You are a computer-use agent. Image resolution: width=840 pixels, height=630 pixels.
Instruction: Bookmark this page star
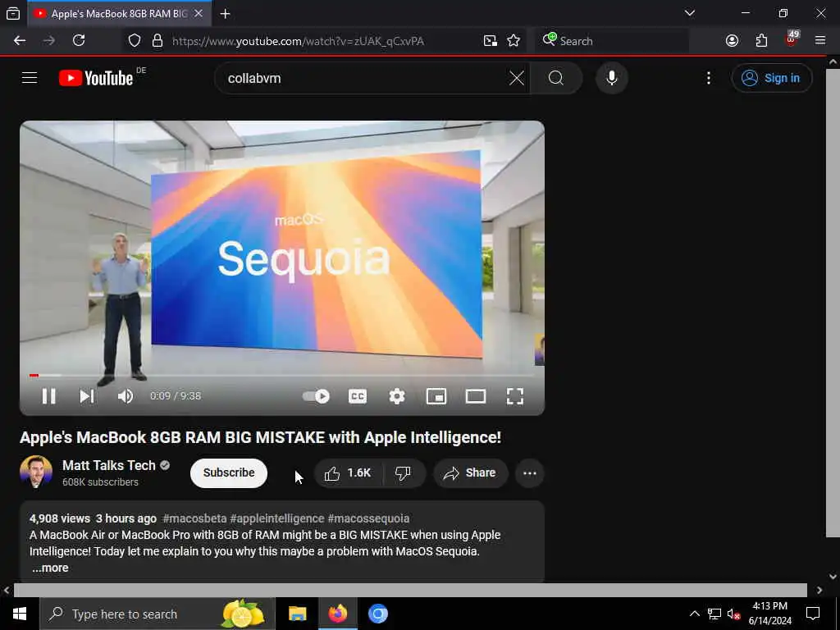tap(514, 41)
